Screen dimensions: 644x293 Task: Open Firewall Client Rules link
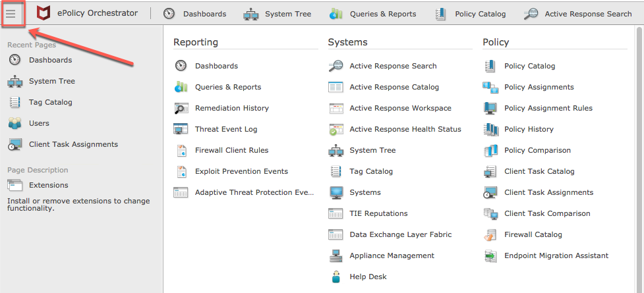[x=231, y=150]
